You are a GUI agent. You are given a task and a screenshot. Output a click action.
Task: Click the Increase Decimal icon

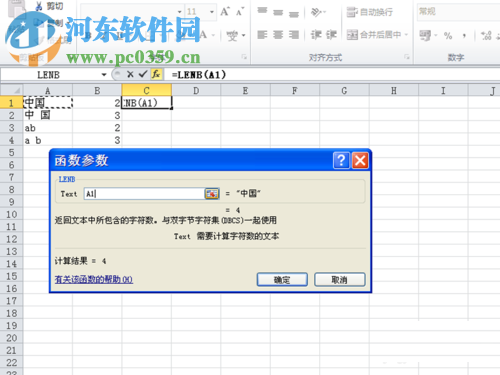486,35
